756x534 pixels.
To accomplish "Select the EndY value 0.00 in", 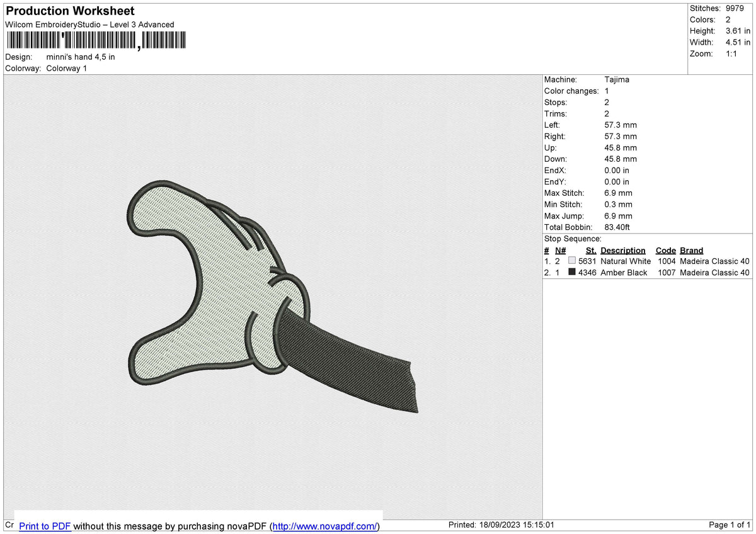I will (x=617, y=181).
